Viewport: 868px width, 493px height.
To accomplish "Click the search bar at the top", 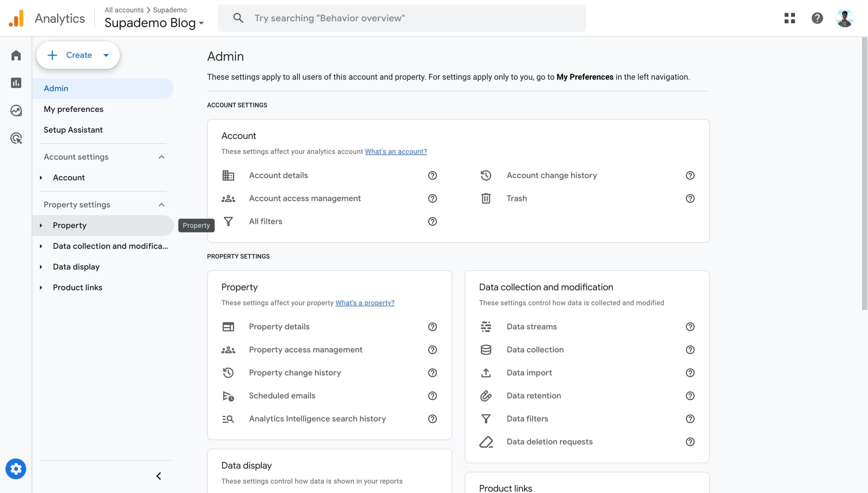I will coord(401,18).
